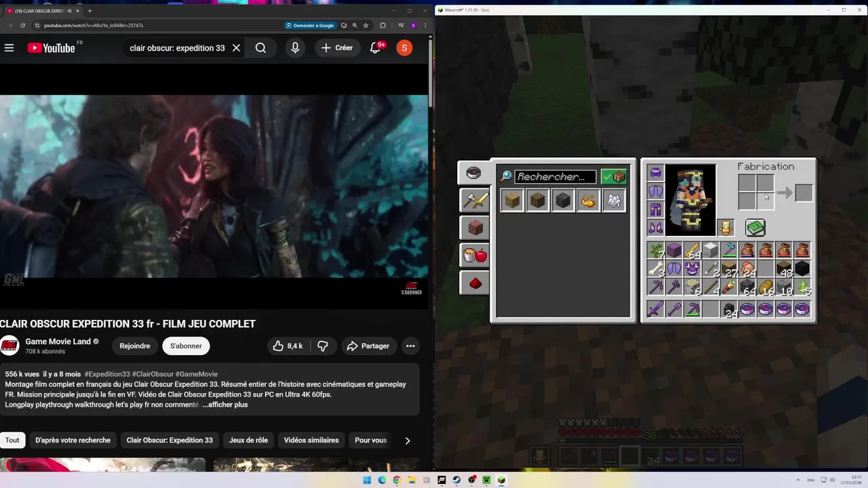The width and height of the screenshot is (868, 488).
Task: Click the YouTube search text field
Action: click(x=177, y=48)
